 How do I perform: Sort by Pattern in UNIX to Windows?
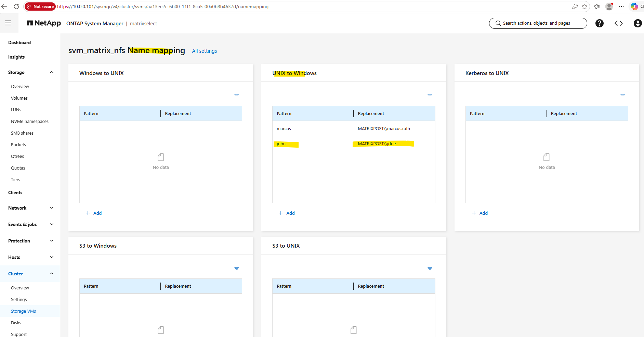284,114
